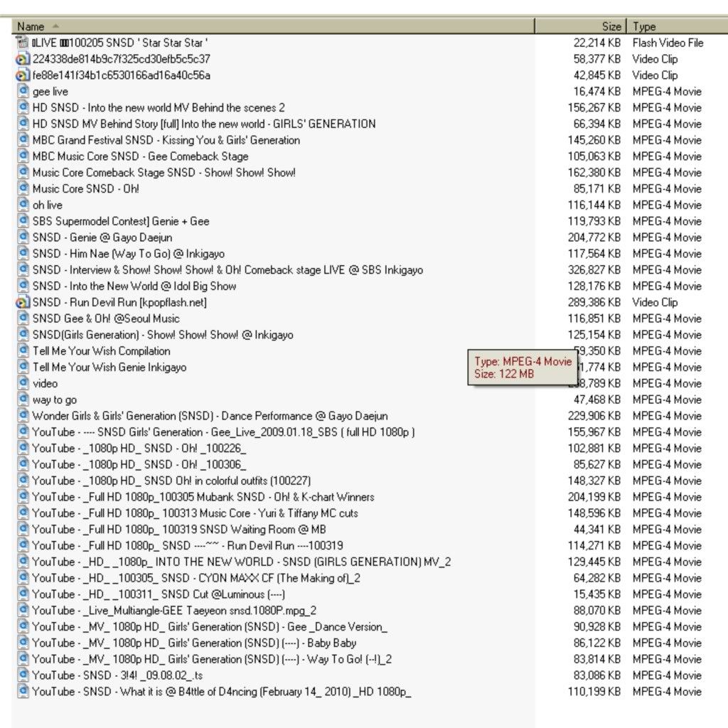728x728 pixels.
Task: Select '_HD_ _100311_ SNSD Cut @Luminous (----)' file
Action: point(159,594)
